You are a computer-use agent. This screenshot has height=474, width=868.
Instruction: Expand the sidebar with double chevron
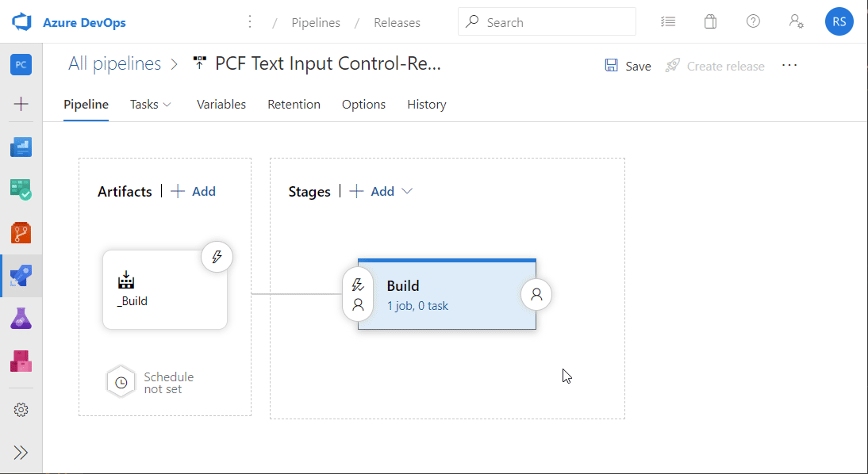21,453
